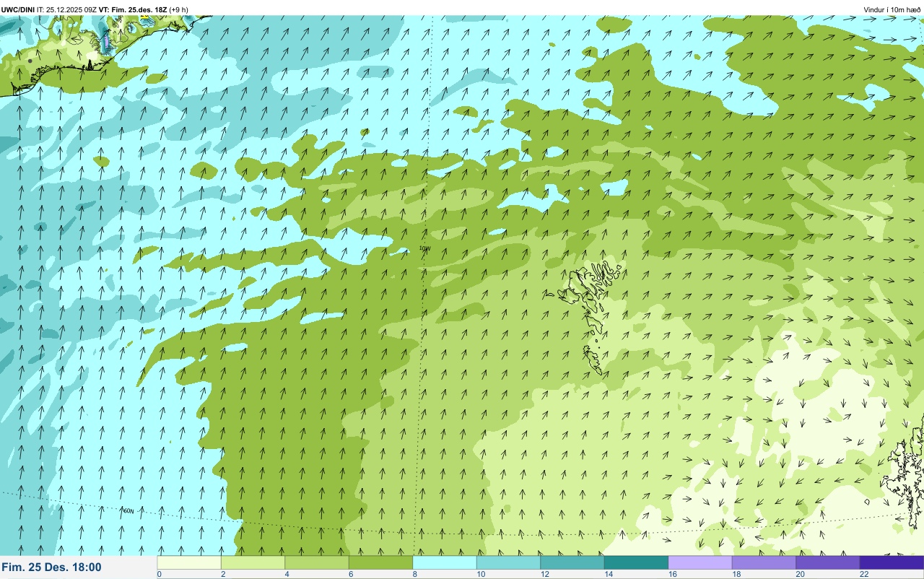Image resolution: width=924 pixels, height=579 pixels.
Task: Click the legend value '16'
Action: pyautogui.click(x=671, y=575)
